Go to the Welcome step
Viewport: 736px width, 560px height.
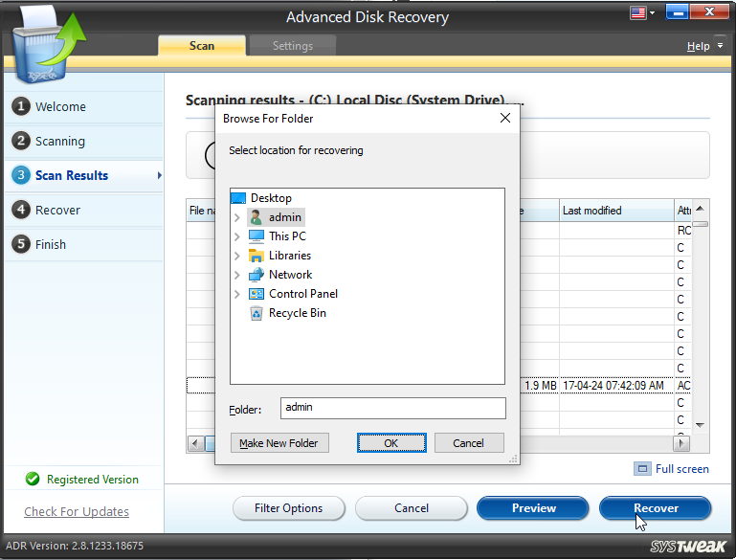coord(60,106)
